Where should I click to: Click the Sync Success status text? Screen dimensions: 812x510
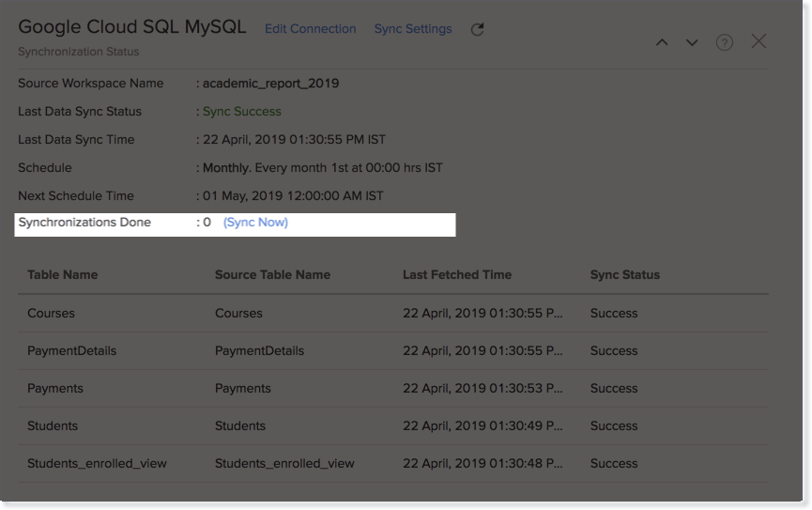click(x=243, y=111)
